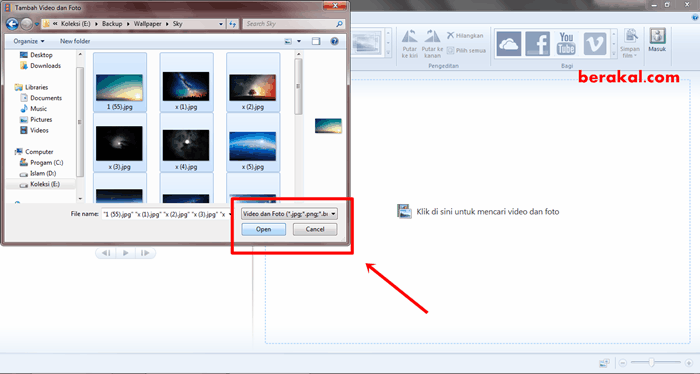The width and height of the screenshot is (700, 374).
Task: Click the zoom out minus icon
Action: 623,362
